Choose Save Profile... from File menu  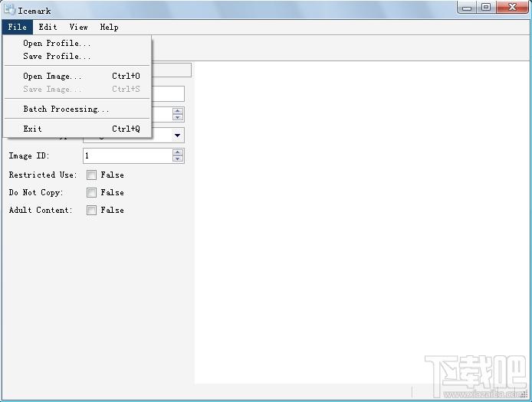click(x=77, y=56)
